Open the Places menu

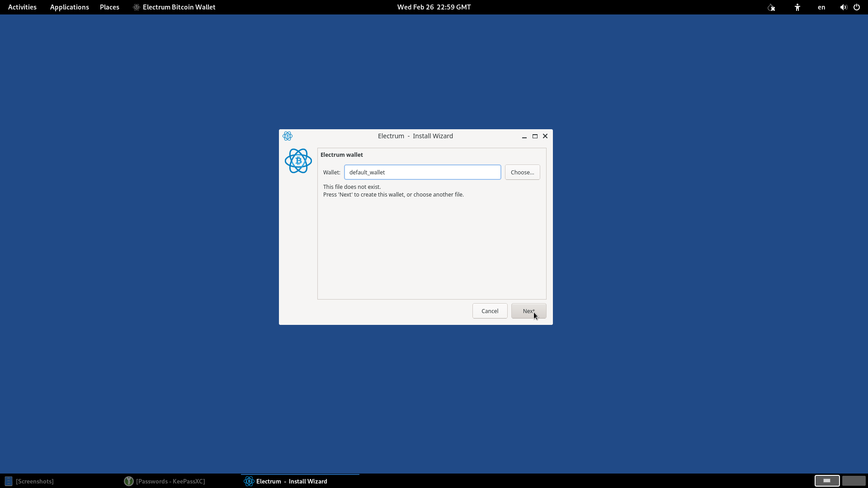pyautogui.click(x=109, y=7)
